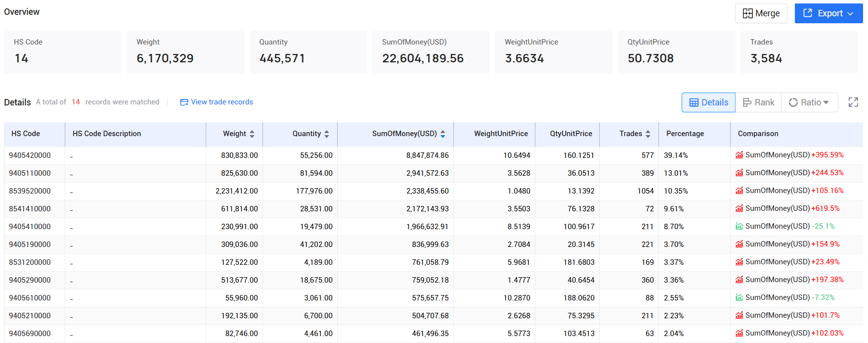The image size is (868, 343).
Task: Open the Export dropdown
Action: pos(828,13)
